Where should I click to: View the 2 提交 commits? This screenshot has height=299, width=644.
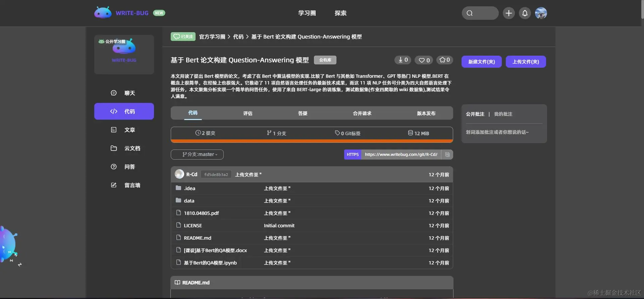[205, 133]
